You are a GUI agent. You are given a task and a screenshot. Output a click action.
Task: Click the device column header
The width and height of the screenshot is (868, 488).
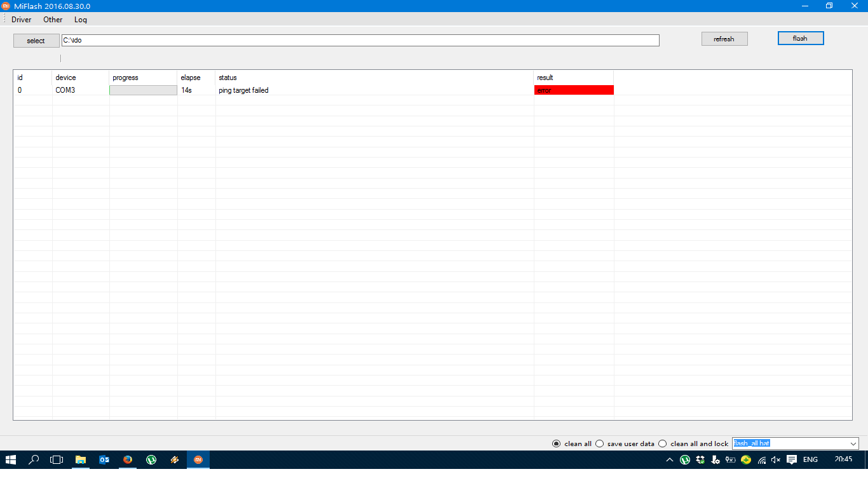[x=81, y=78]
